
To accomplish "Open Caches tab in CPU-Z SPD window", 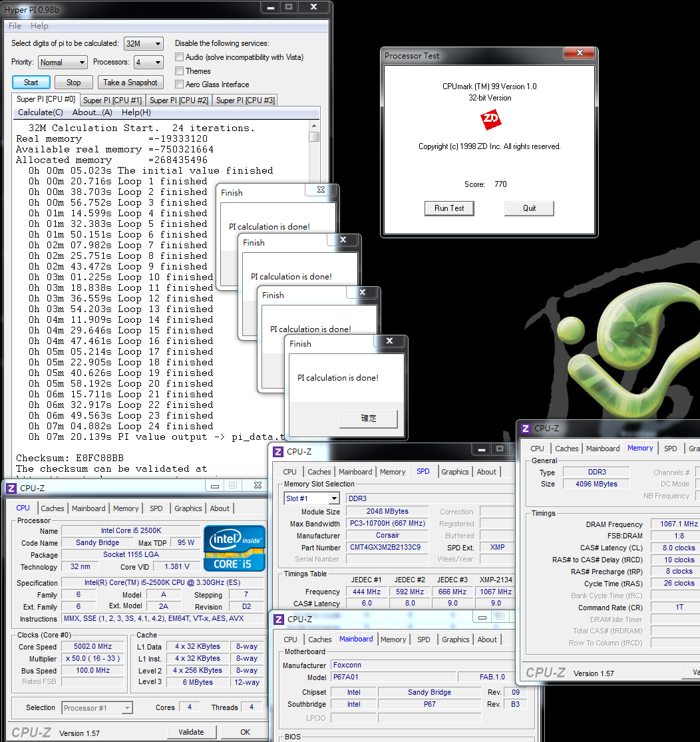I will pos(319,472).
